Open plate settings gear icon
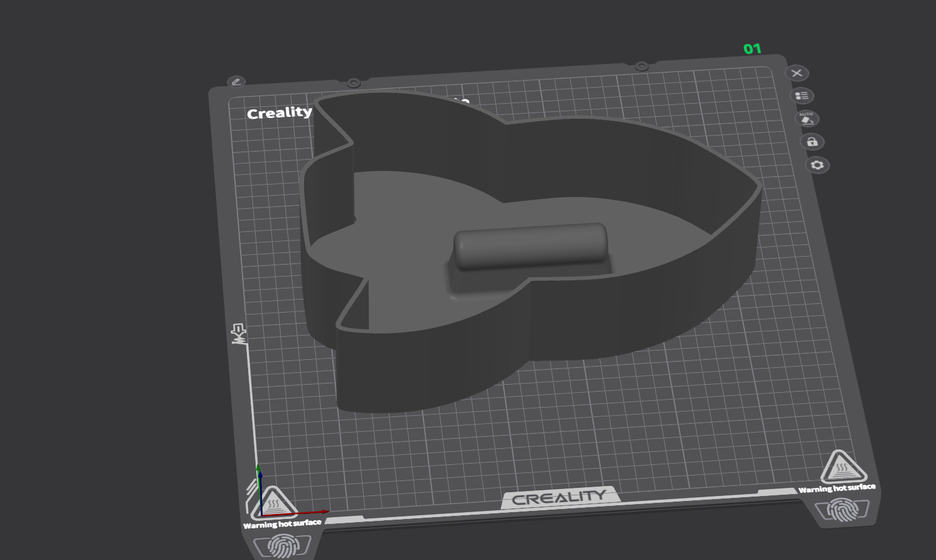 pos(817,165)
